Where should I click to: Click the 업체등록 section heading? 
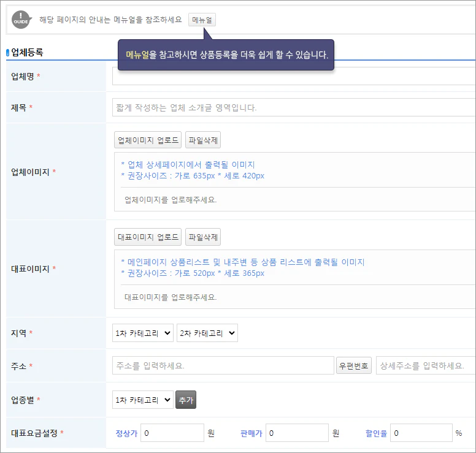click(27, 52)
